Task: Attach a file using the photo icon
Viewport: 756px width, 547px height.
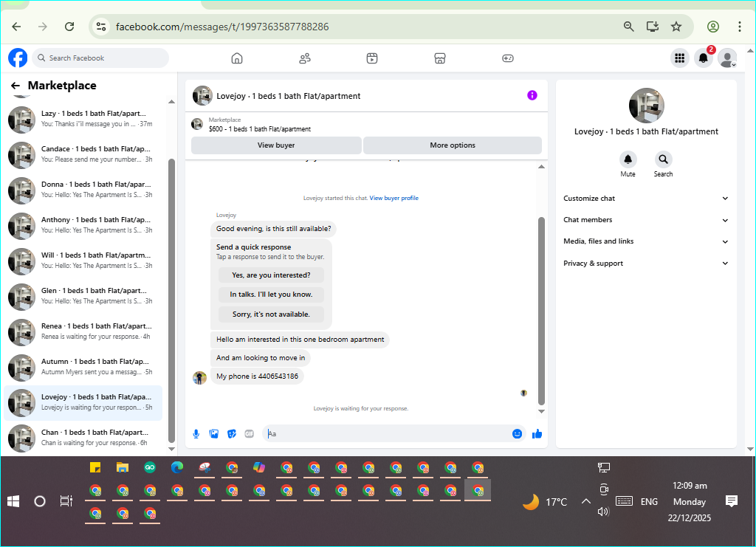Action: click(214, 434)
